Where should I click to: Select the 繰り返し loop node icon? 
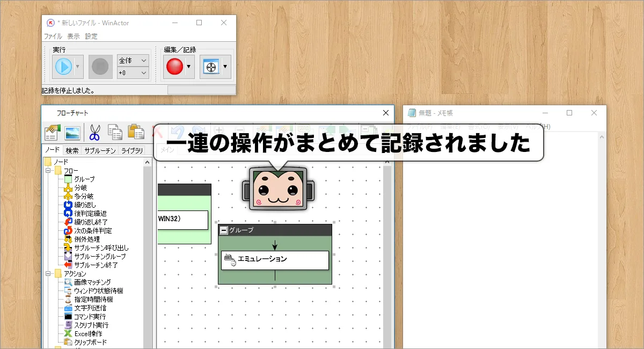click(68, 205)
